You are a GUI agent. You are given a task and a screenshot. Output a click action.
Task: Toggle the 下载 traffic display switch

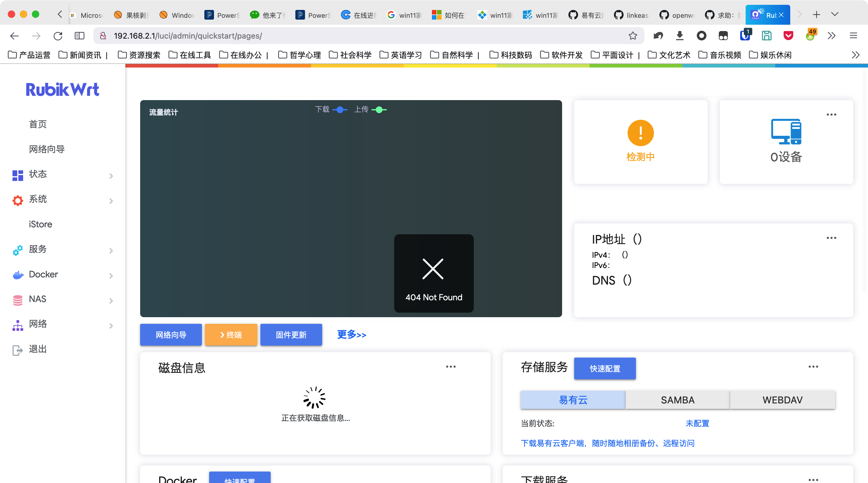[340, 109]
